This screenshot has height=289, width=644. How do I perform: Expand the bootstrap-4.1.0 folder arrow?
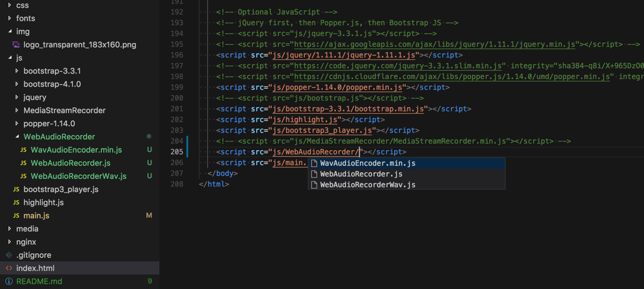[x=16, y=84]
